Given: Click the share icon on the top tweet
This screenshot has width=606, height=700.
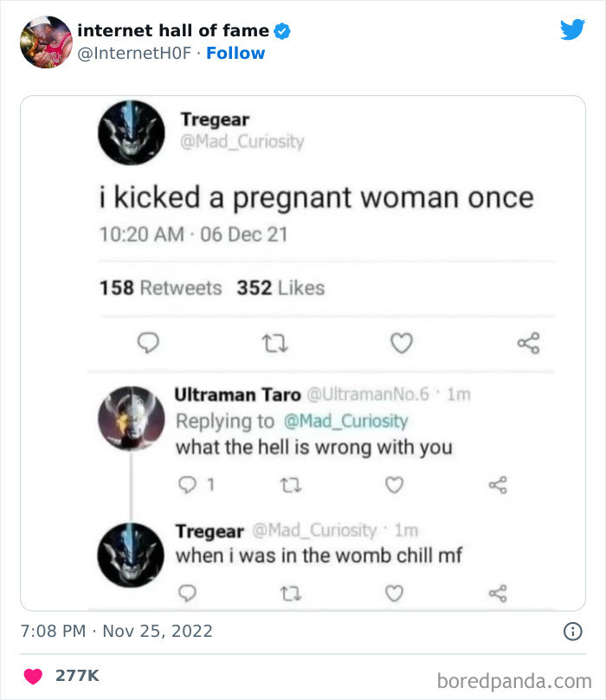Looking at the screenshot, I should point(528,343).
